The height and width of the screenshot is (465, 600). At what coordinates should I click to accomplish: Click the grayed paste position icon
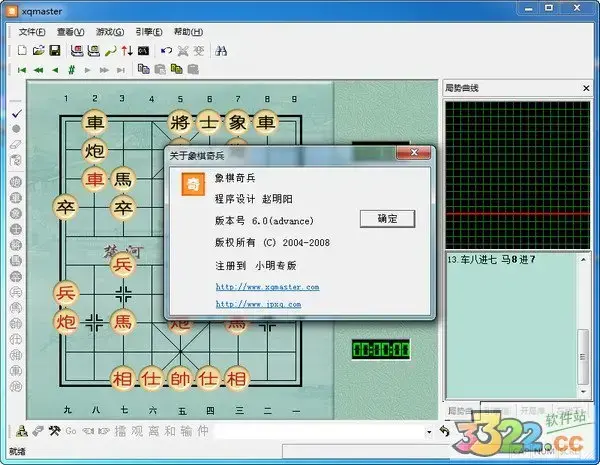(x=160, y=69)
